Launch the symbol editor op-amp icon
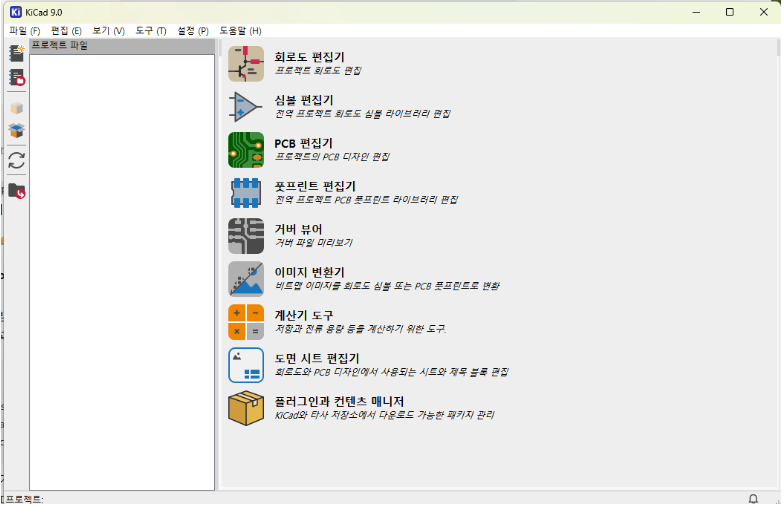784x506 pixels. [x=246, y=107]
